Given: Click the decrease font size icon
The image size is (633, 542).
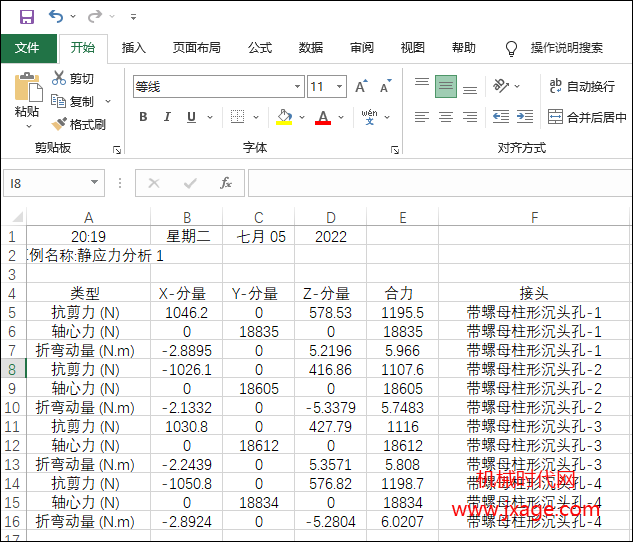Looking at the screenshot, I should point(386,86).
